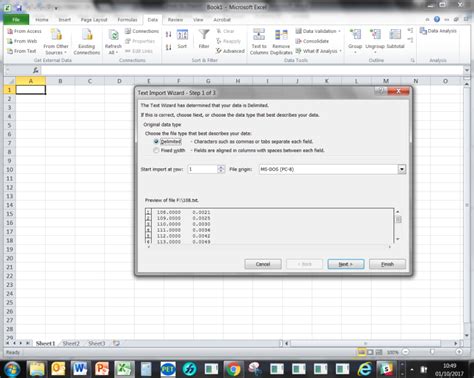Switch to the Acrobat ribbon tab
Viewport: 474px width, 378px height.
pos(222,20)
